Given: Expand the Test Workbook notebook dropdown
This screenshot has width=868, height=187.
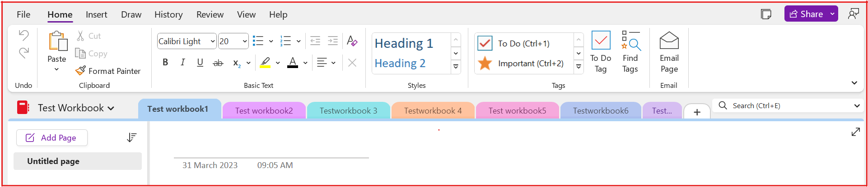Looking at the screenshot, I should (111, 108).
